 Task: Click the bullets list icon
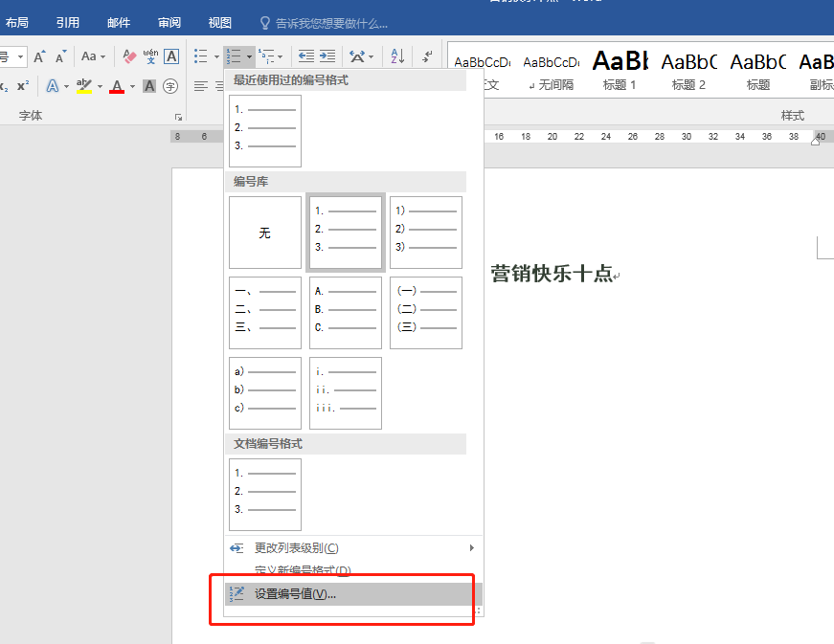200,56
